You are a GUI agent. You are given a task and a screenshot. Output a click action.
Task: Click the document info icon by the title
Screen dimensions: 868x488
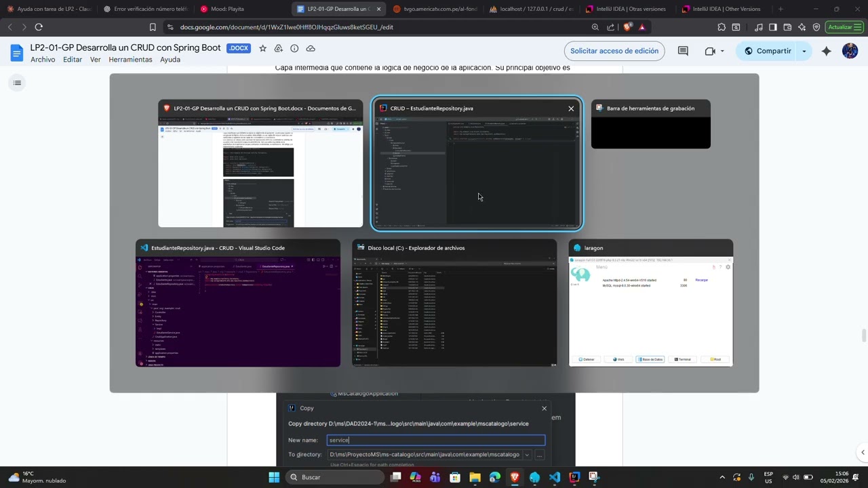294,48
